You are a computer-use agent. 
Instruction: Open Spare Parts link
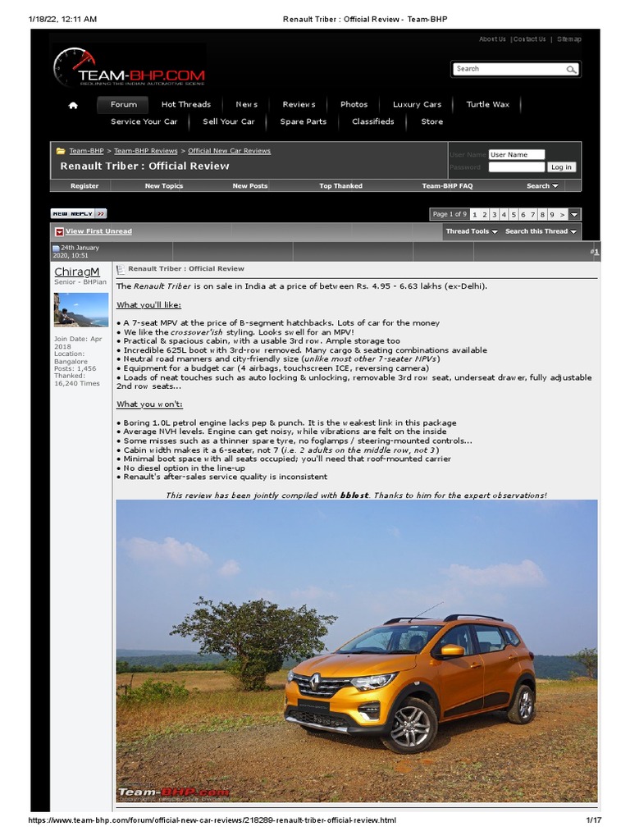coord(304,121)
